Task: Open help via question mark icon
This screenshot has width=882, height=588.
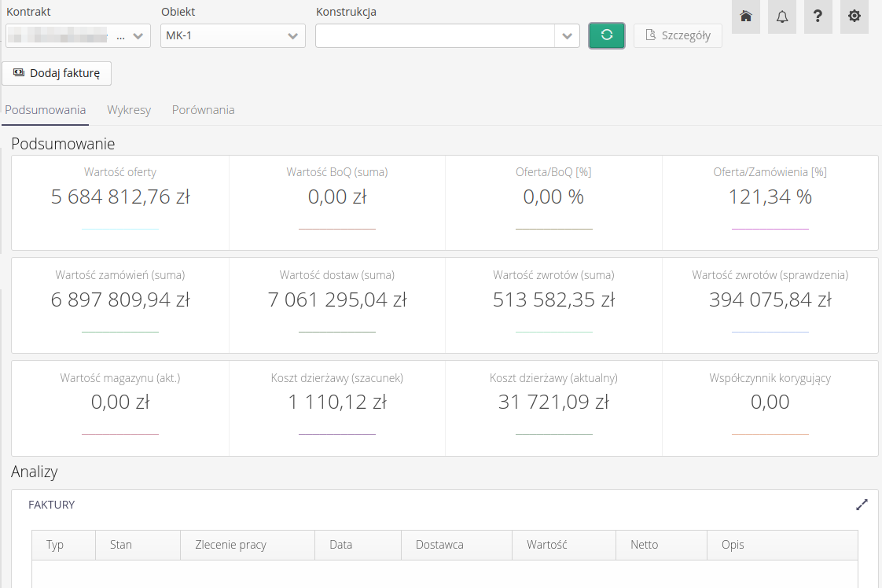Action: click(x=818, y=17)
